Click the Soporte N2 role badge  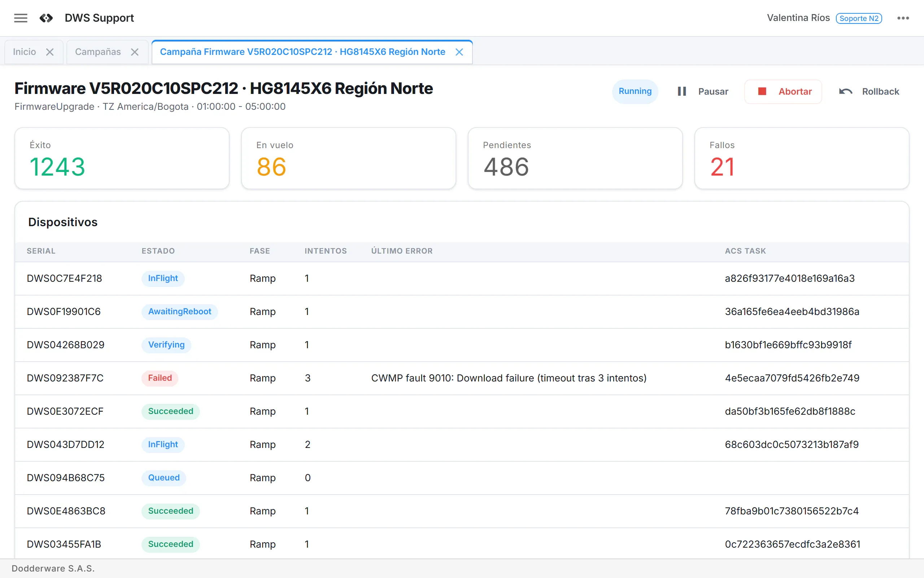(x=859, y=18)
